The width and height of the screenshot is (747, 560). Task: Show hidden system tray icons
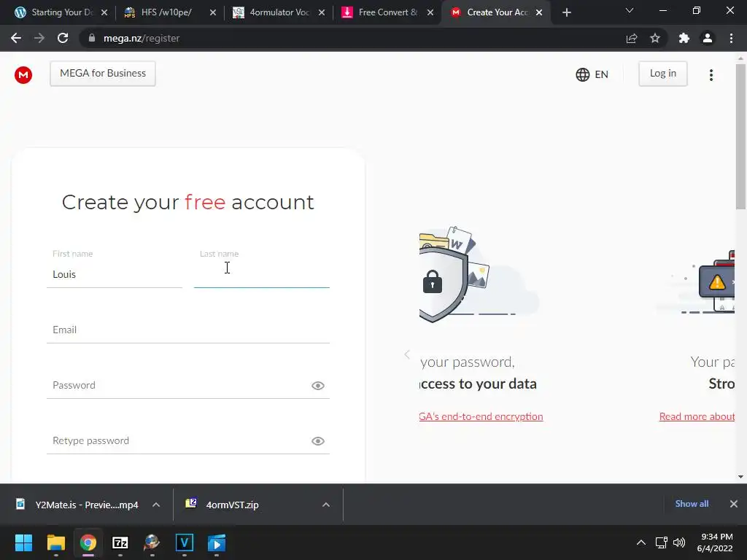(641, 542)
